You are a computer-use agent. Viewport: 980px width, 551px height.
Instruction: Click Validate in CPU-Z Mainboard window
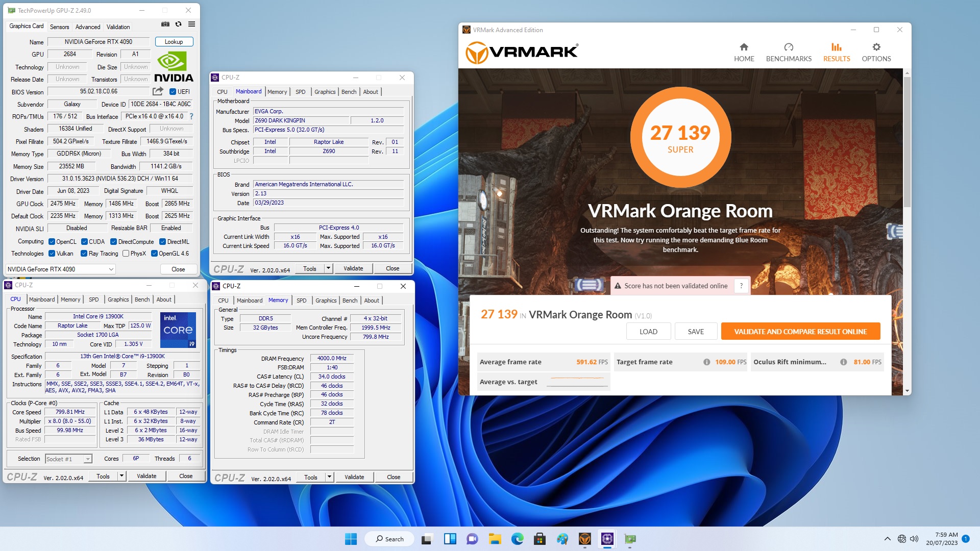pos(353,268)
